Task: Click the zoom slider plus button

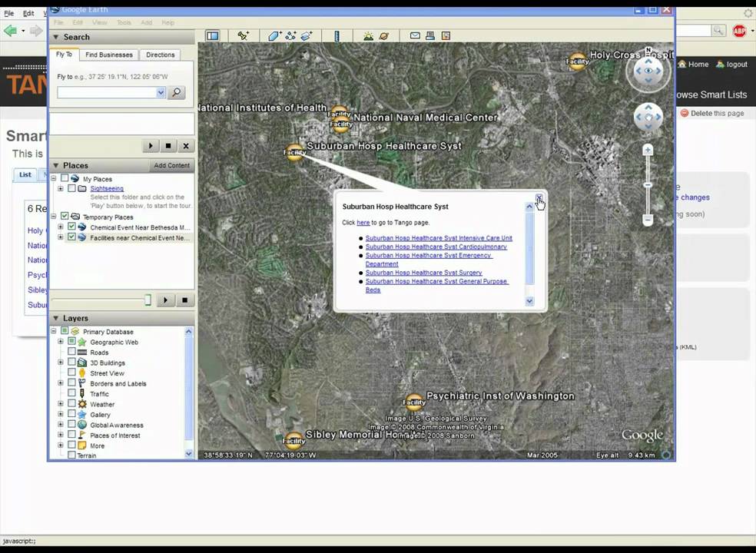Action: click(648, 151)
